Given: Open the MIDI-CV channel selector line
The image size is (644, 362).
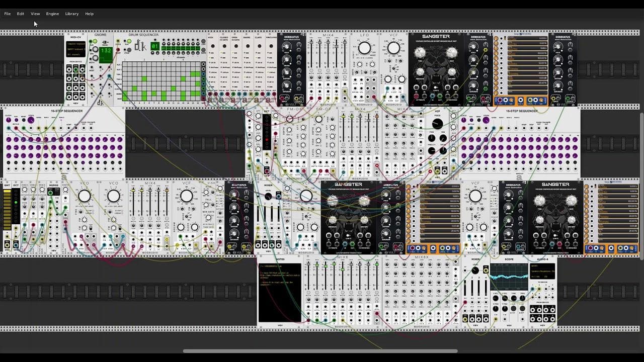Looking at the screenshot, I should (x=76, y=54).
